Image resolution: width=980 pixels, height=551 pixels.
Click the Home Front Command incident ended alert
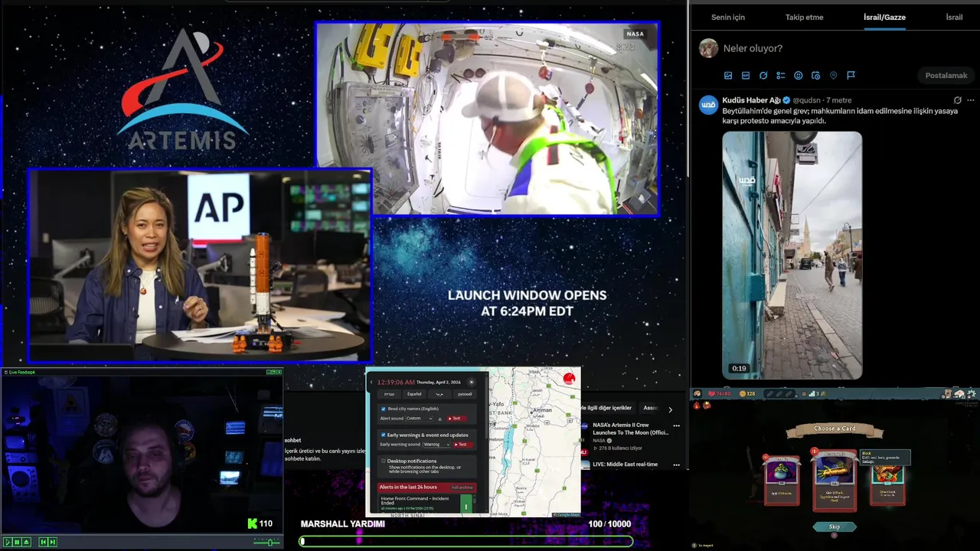pyautogui.click(x=427, y=504)
